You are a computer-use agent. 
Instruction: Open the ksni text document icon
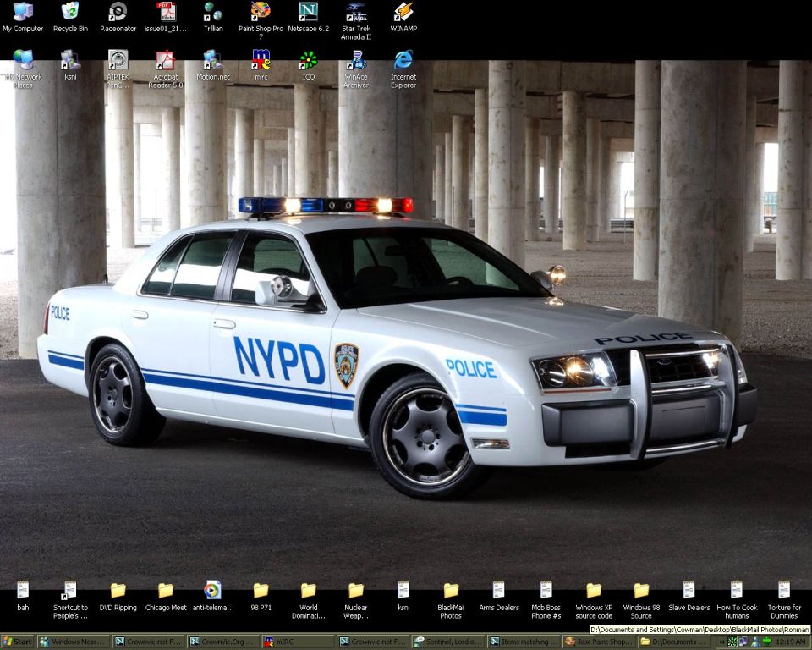(x=403, y=596)
